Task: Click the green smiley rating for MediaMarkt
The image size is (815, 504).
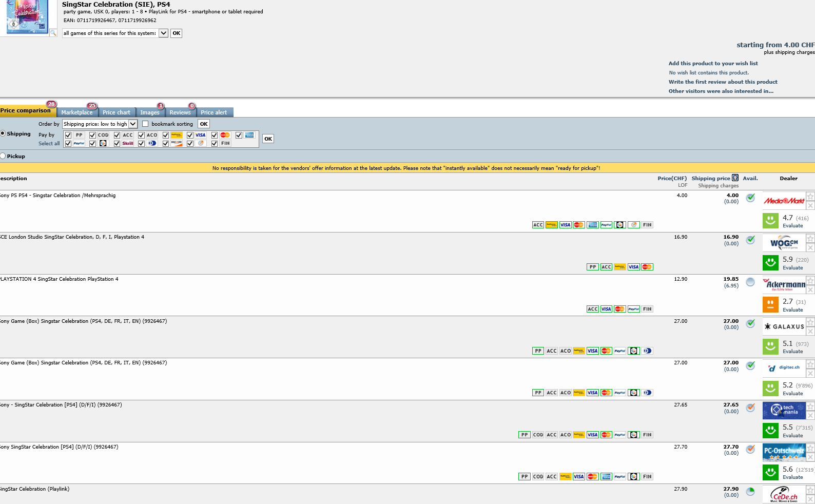Action: coord(770,221)
